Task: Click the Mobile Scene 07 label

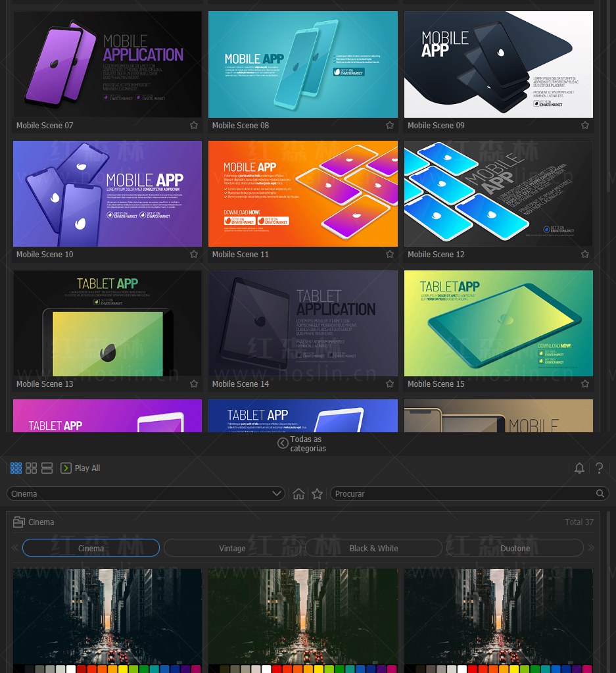Action: click(45, 126)
